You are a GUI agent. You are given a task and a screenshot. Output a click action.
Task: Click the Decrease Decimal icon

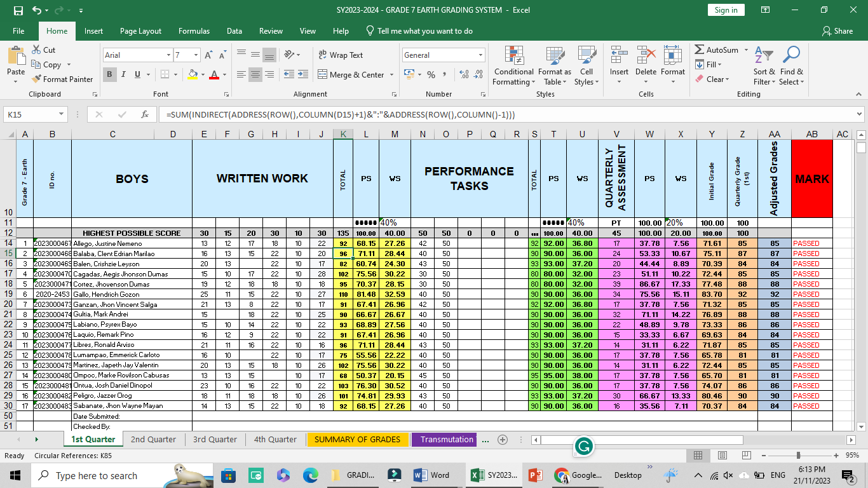coord(478,74)
